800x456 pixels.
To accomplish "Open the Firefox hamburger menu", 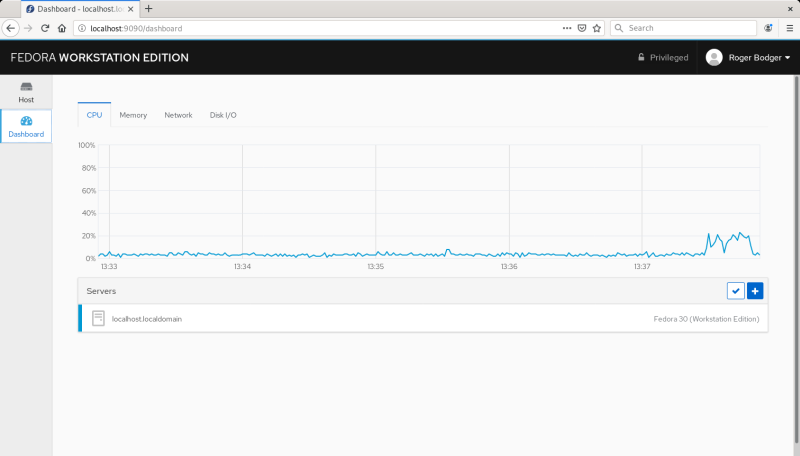I will coord(789,28).
